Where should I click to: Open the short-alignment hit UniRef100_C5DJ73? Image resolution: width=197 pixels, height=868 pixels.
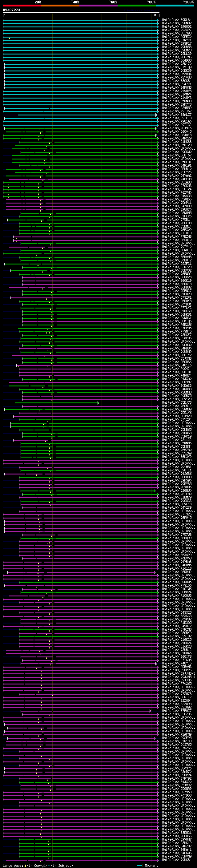pyautogui.click(x=176, y=402)
